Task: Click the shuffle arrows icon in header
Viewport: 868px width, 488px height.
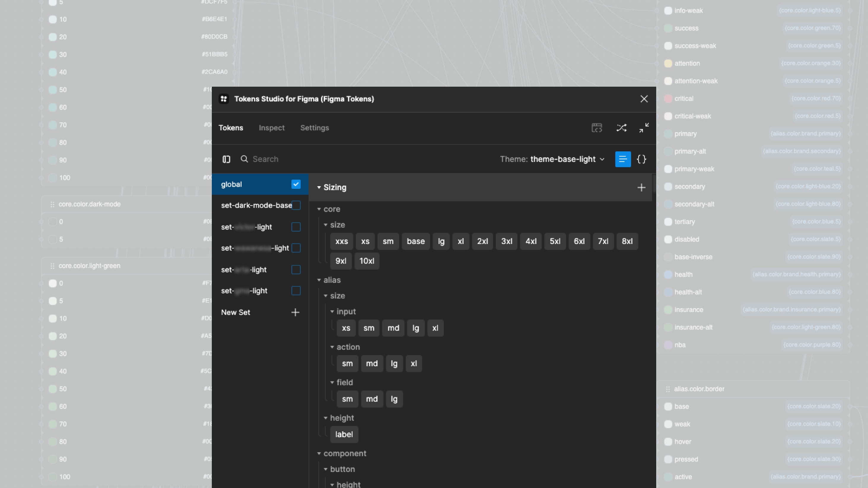Action: 621,128
